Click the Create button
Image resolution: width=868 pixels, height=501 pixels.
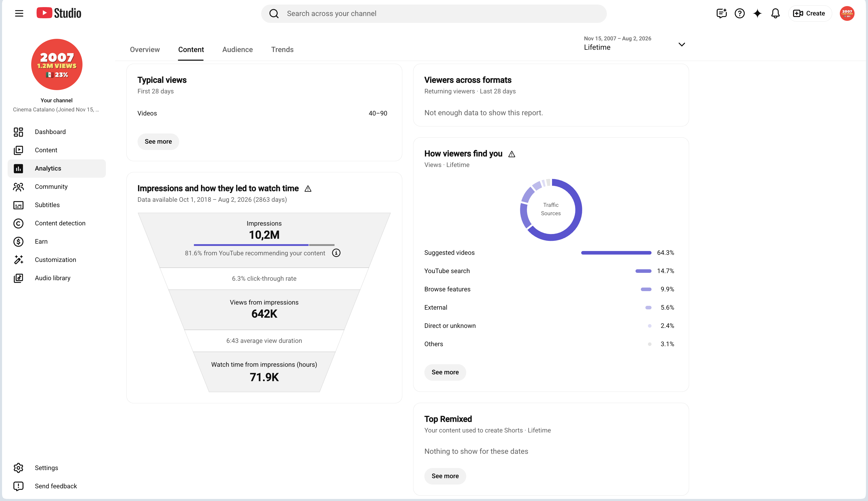coord(810,13)
